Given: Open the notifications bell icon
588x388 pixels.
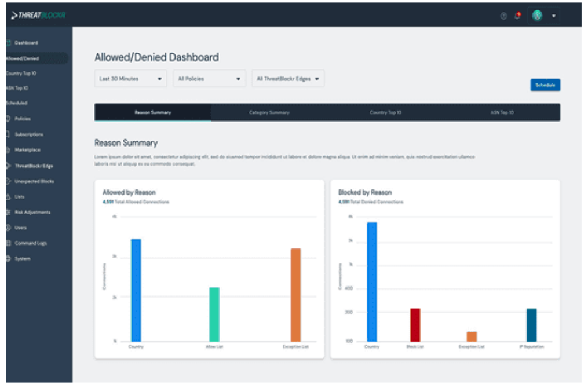Looking at the screenshot, I should 517,16.
